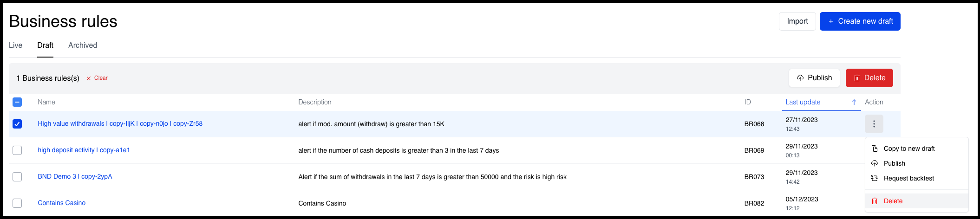980x219 pixels.
Task: Sort by the Last update column header
Action: (803, 102)
